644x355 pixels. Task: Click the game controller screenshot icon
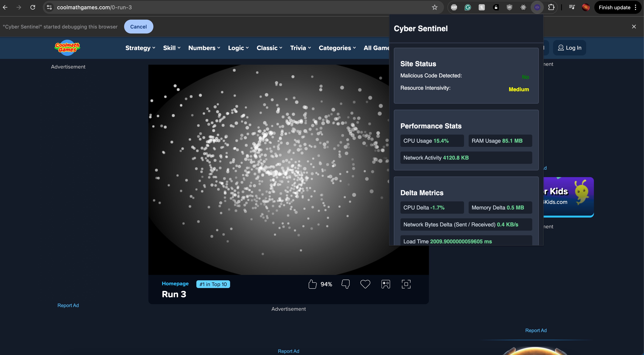click(386, 284)
